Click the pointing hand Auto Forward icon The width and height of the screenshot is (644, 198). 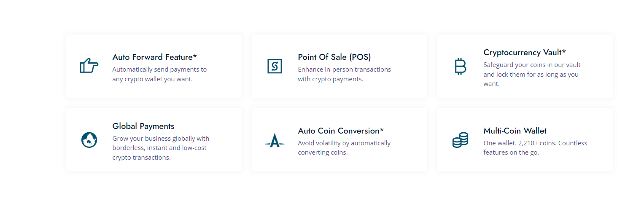[x=89, y=66]
